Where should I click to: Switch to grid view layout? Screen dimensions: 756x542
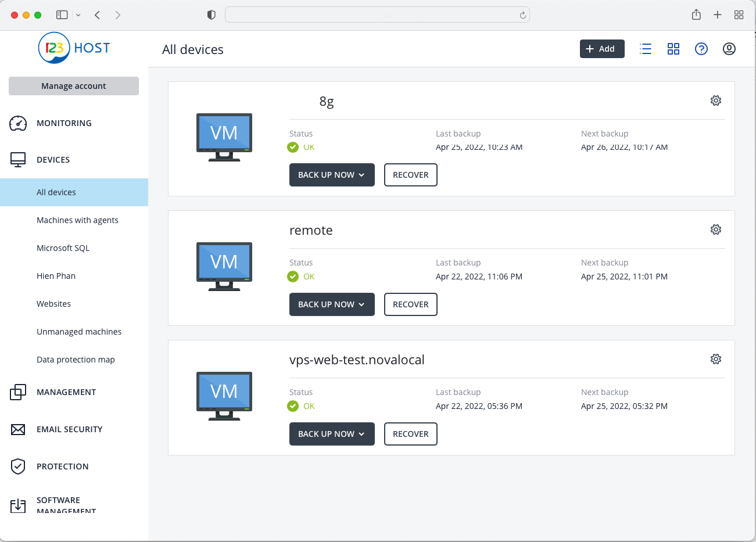coord(673,49)
